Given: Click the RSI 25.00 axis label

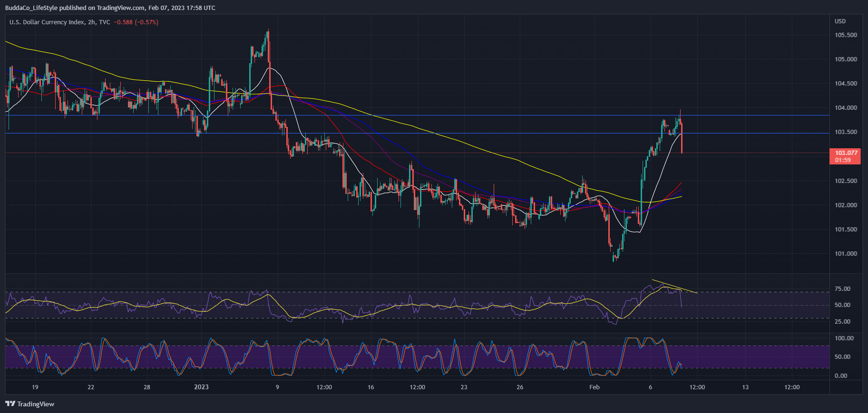Looking at the screenshot, I should pos(843,322).
